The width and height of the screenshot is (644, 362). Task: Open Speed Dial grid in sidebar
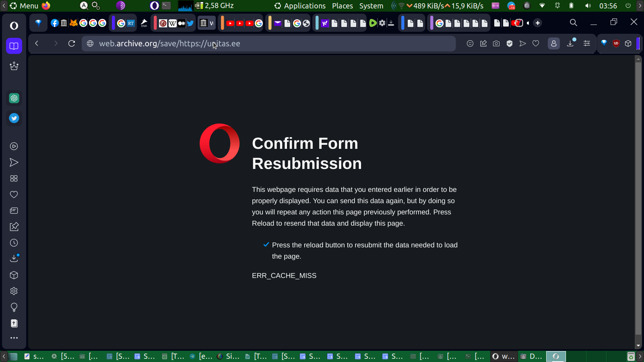point(14,179)
